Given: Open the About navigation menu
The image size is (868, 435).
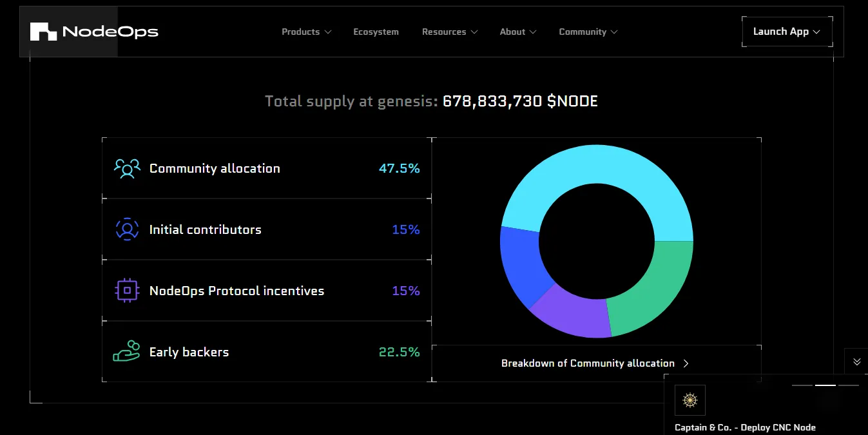Looking at the screenshot, I should [517, 32].
